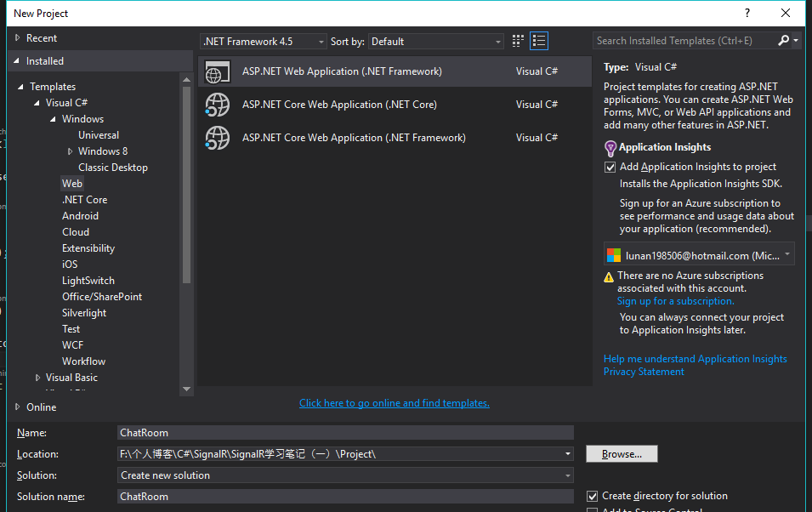Select the .NET Core category
Viewport: 812px width, 512px height.
pos(84,200)
